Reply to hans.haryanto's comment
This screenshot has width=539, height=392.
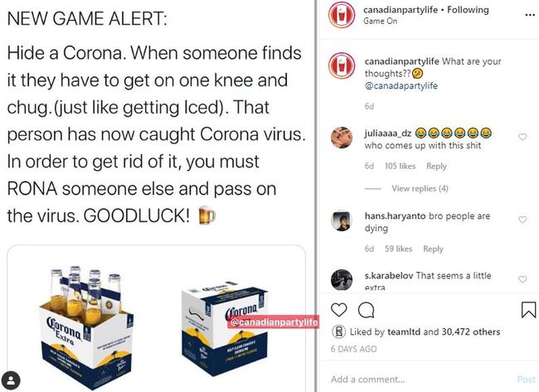[x=433, y=249]
